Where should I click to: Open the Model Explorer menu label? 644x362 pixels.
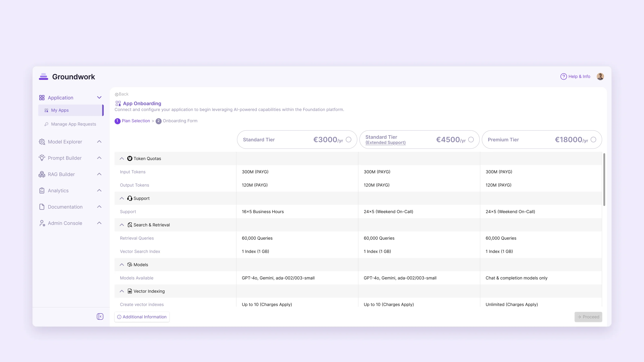65,142
